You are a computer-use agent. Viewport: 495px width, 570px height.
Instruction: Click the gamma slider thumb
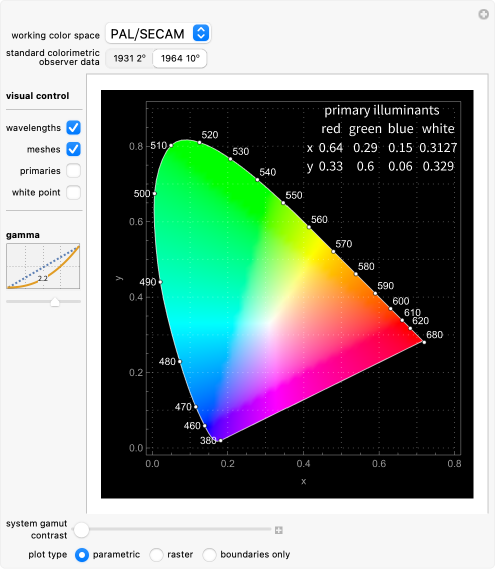[x=55, y=302]
